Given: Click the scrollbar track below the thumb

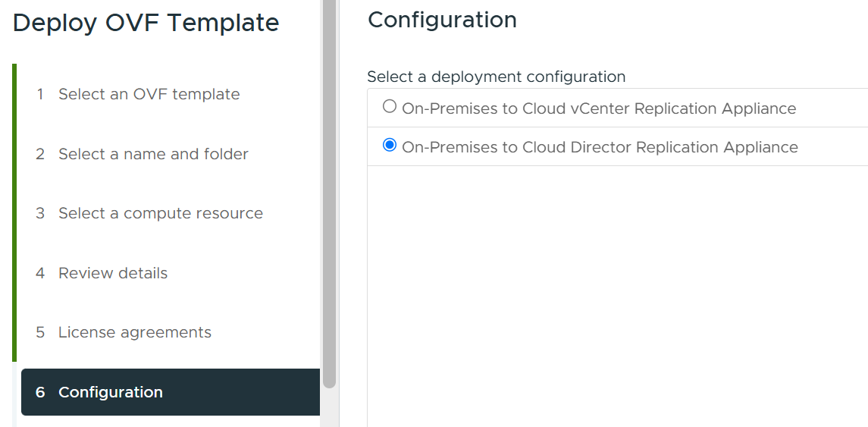Looking at the screenshot, I should click(329, 407).
